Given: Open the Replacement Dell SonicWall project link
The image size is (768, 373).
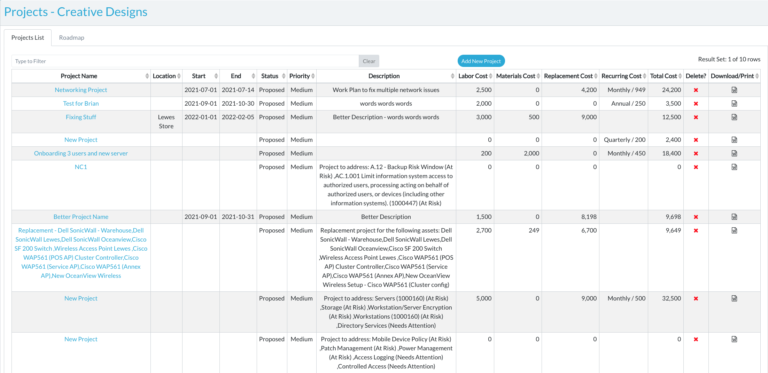Looking at the screenshot, I should [x=81, y=253].
